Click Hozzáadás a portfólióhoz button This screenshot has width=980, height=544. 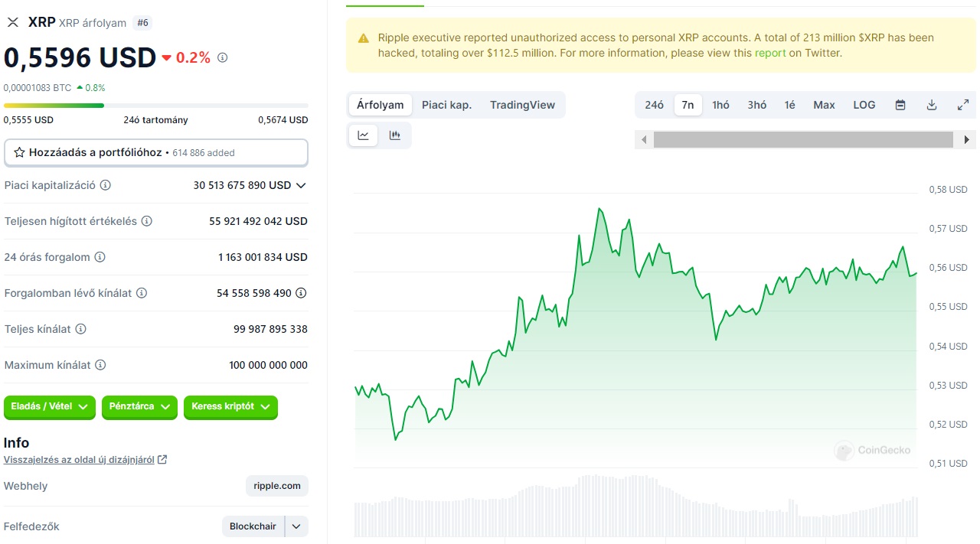[156, 152]
